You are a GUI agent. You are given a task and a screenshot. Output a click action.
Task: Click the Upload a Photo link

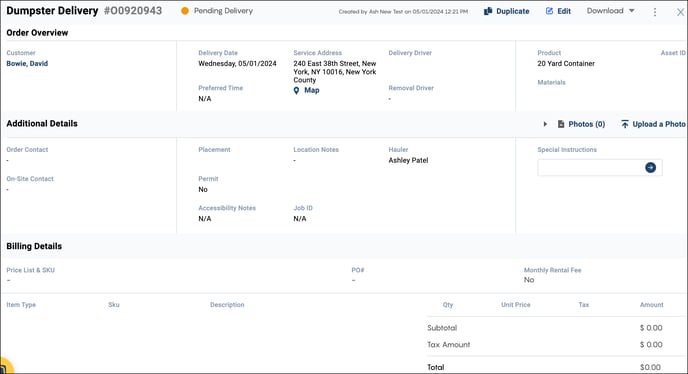click(x=659, y=124)
